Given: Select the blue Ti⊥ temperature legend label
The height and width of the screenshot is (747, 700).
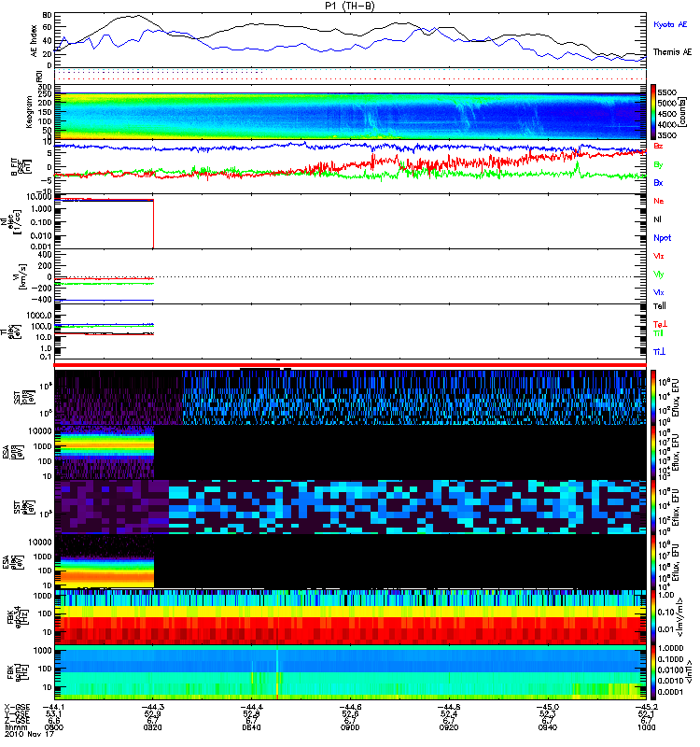Looking at the screenshot, I should click(x=659, y=352).
